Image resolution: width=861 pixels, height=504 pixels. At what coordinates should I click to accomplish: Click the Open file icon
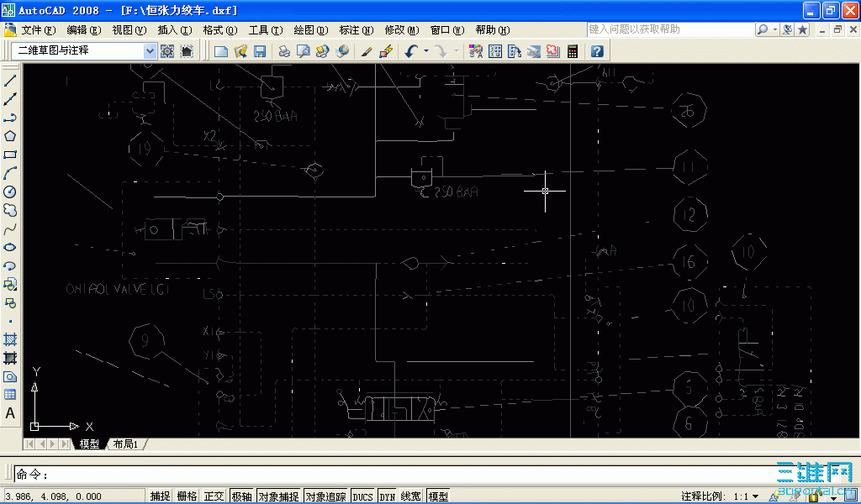240,51
